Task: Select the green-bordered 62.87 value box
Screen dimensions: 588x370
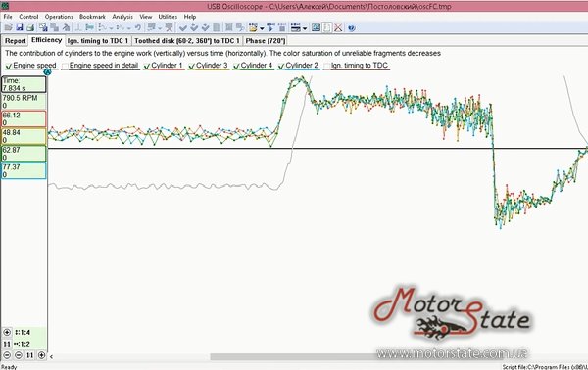Action: tap(24, 153)
